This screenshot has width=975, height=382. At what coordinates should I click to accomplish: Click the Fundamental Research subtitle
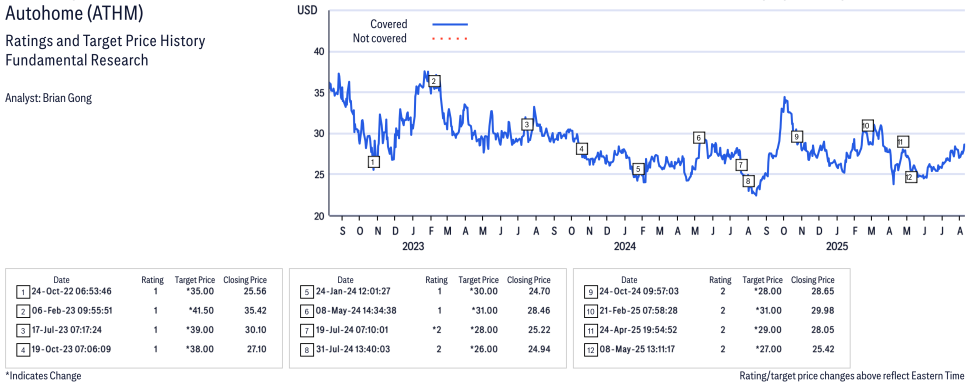[76, 60]
